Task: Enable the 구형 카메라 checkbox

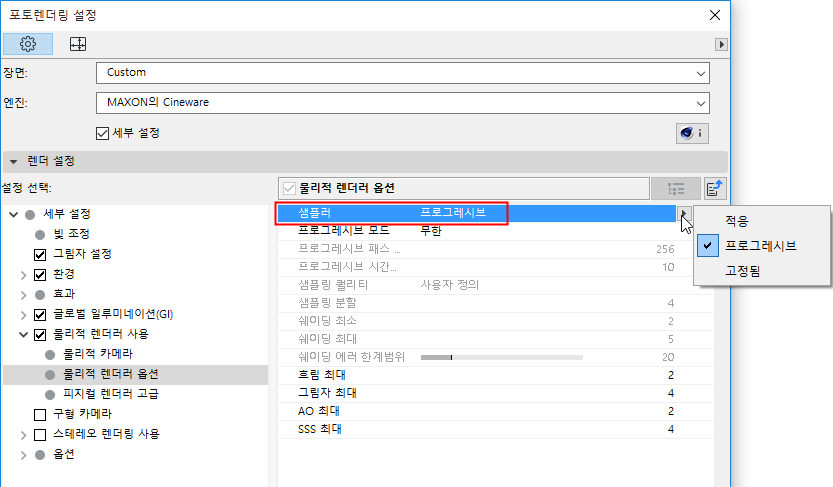Action: [x=40, y=414]
